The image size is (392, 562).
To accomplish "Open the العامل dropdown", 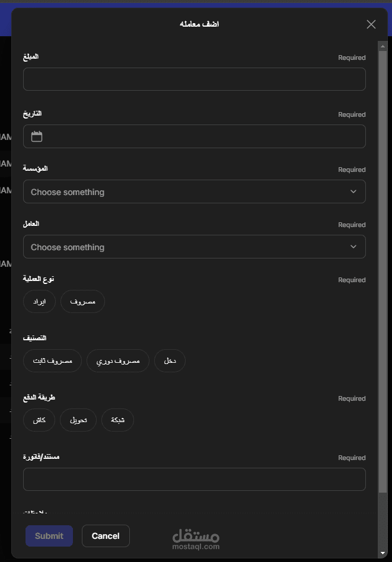I will point(195,247).
